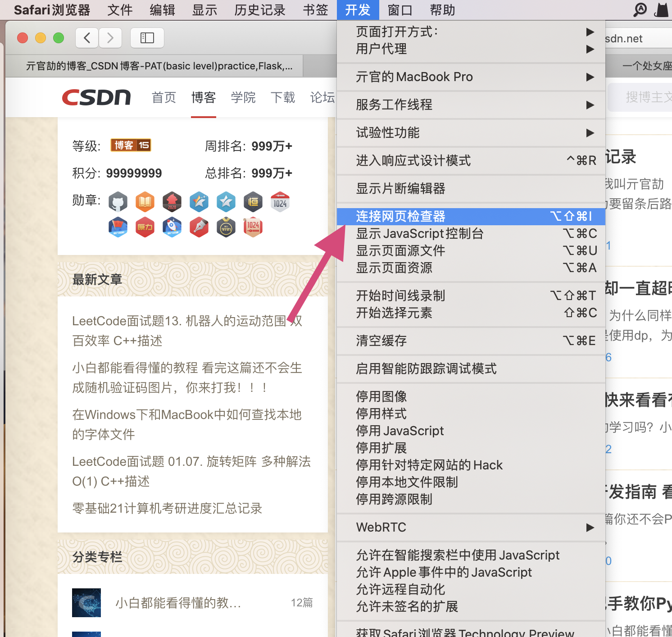Select 进入响应式设计模式 menu item
Viewport: 672px width, 637px height.
click(x=471, y=160)
